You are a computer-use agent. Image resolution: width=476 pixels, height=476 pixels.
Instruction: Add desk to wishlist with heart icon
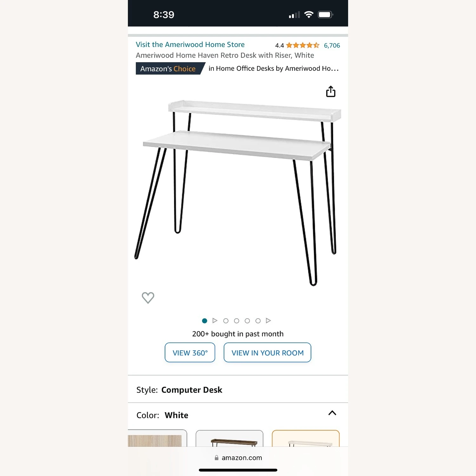(148, 298)
